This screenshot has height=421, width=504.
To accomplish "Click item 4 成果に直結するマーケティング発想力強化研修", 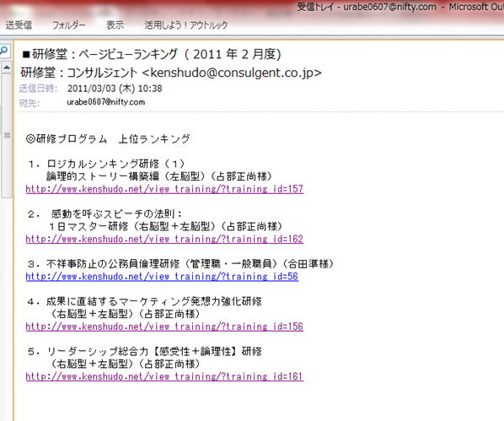I will (x=145, y=301).
